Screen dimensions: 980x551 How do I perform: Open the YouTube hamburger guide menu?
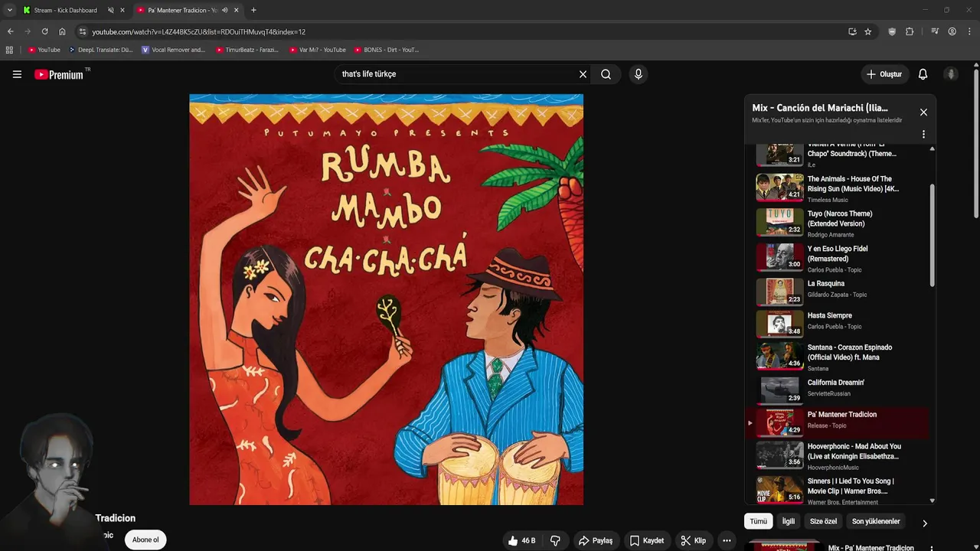17,74
